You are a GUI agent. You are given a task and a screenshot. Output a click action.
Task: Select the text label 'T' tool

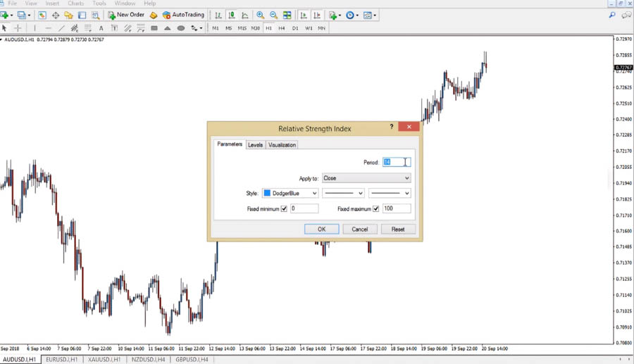114,28
